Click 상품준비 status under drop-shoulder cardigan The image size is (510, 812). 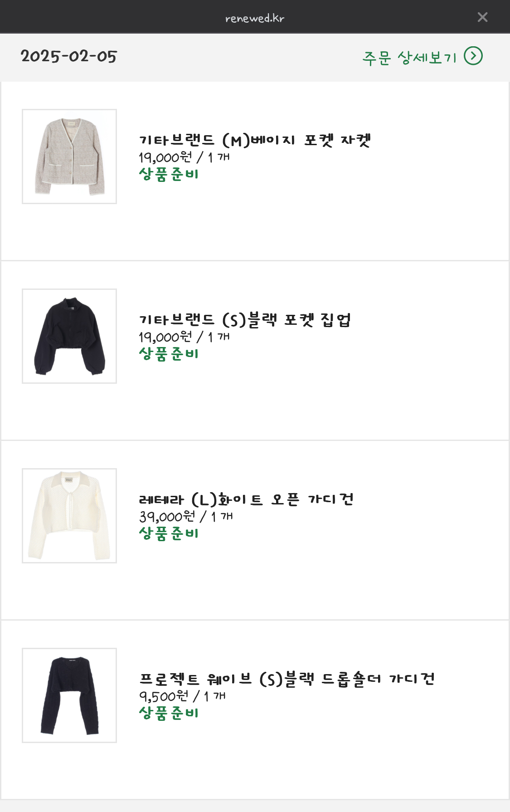(169, 713)
